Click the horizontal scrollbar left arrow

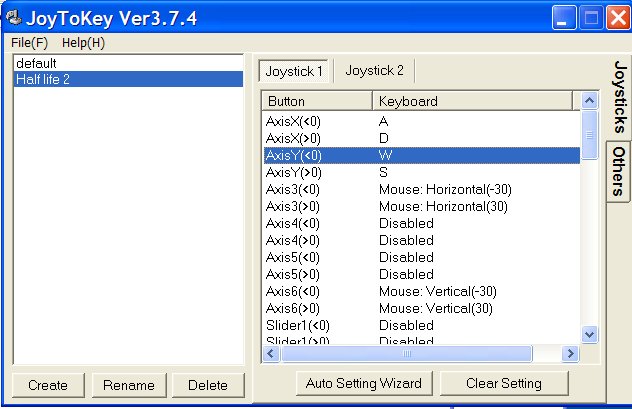point(271,354)
